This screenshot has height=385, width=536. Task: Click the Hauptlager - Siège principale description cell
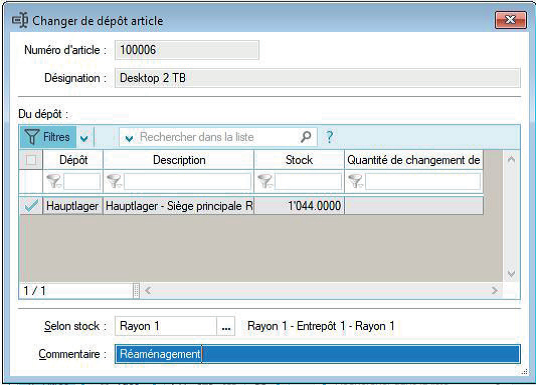pyautogui.click(x=179, y=206)
